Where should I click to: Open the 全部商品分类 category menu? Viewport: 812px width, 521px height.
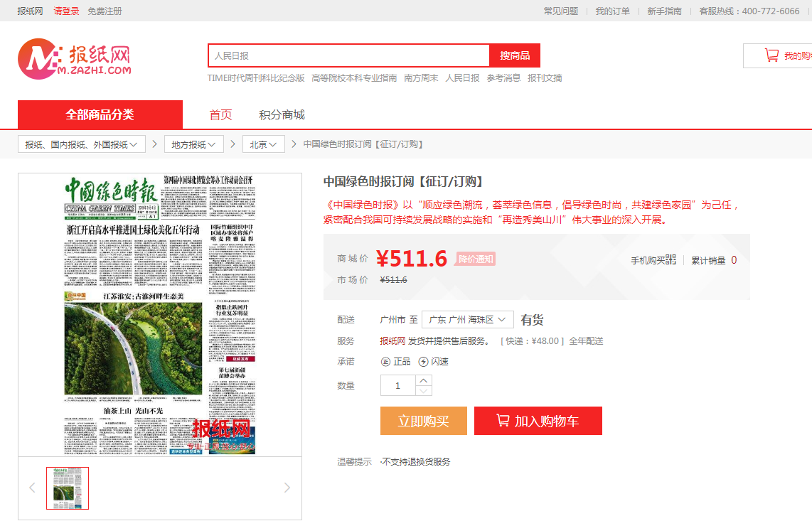pos(100,114)
